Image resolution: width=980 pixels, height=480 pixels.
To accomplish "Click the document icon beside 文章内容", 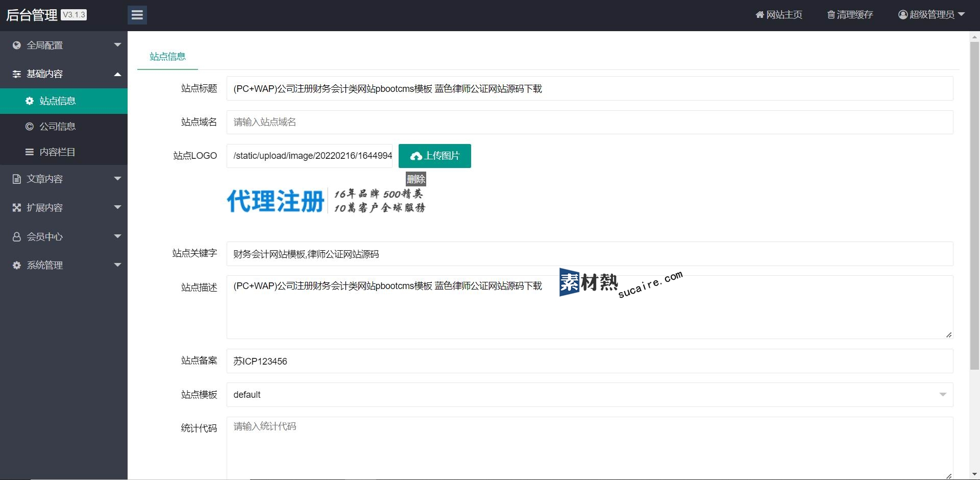I will (x=17, y=179).
